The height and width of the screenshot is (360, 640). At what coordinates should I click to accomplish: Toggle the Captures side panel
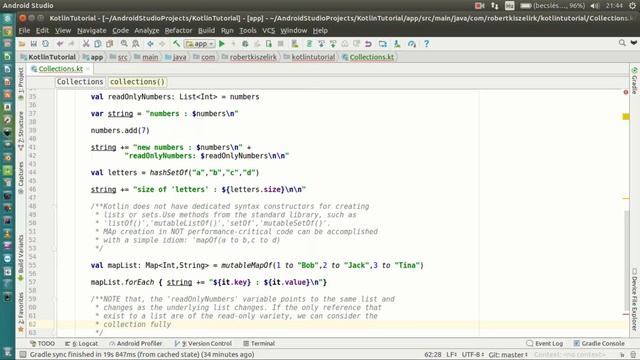21,178
